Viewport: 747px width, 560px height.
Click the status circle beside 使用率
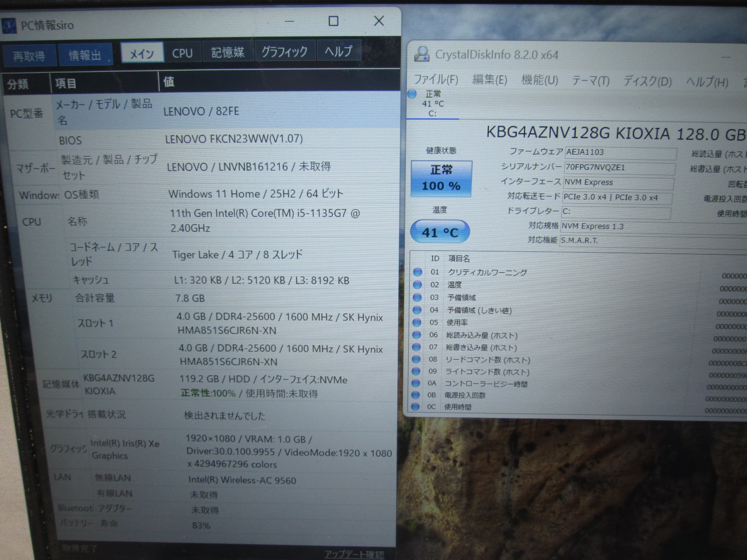(x=416, y=322)
